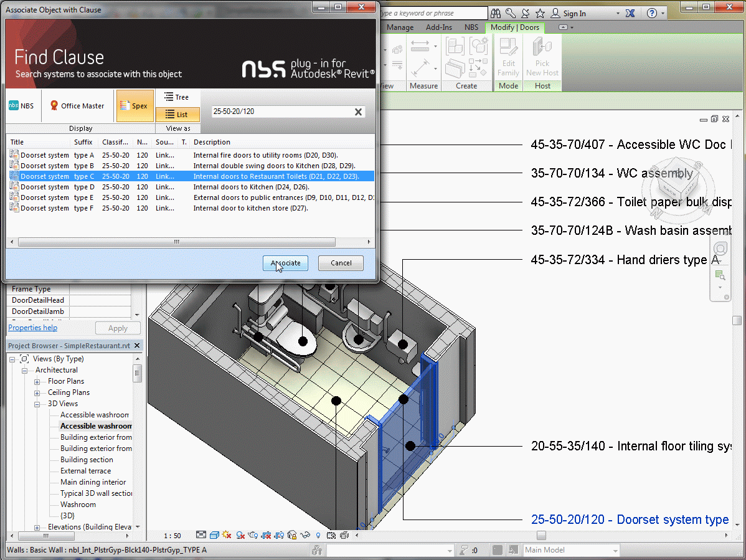Screen dimensions: 746x560
Task: Click the binoculars search icon
Action: [495, 13]
